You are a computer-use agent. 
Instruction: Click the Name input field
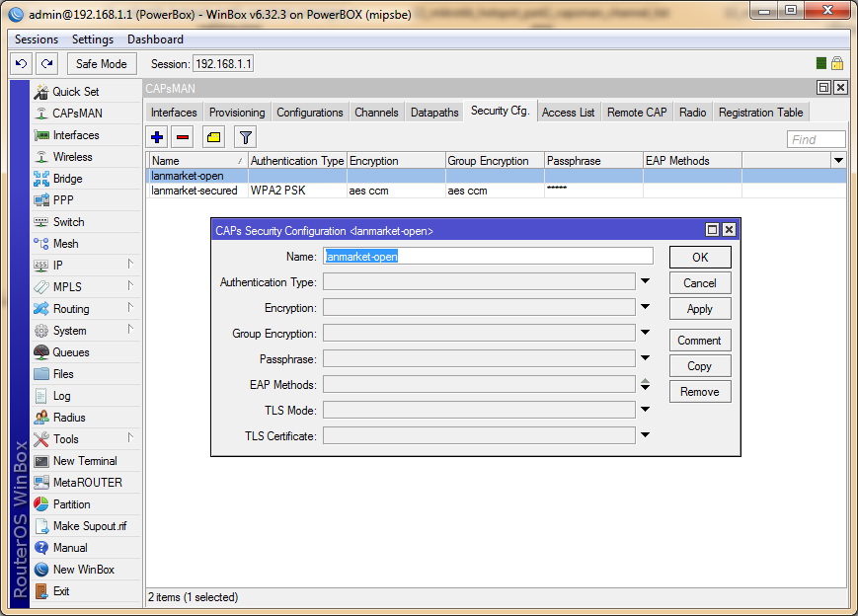[488, 256]
